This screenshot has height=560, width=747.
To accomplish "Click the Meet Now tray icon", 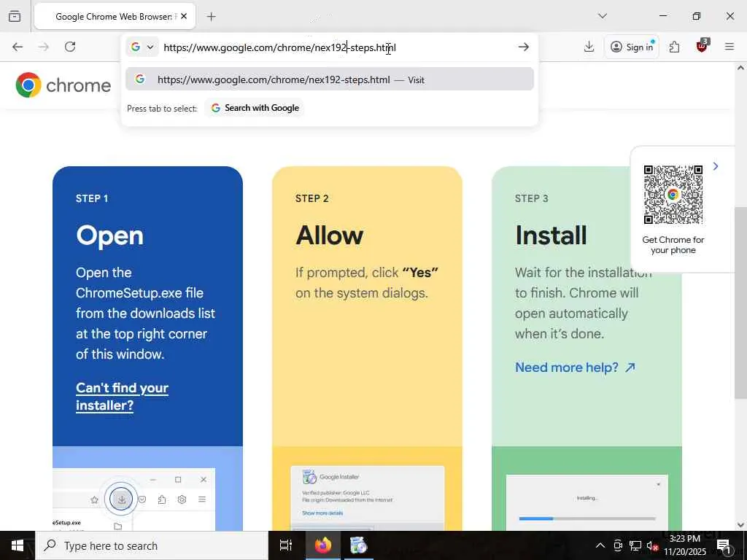I will pyautogui.click(x=619, y=545).
